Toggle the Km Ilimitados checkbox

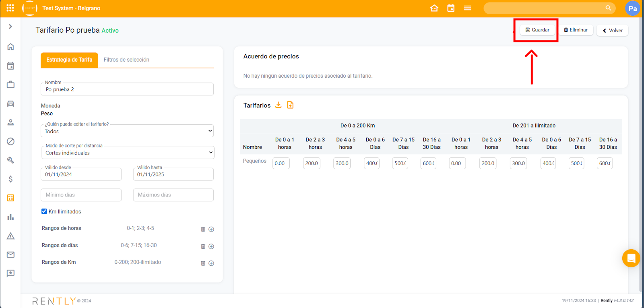(44, 211)
